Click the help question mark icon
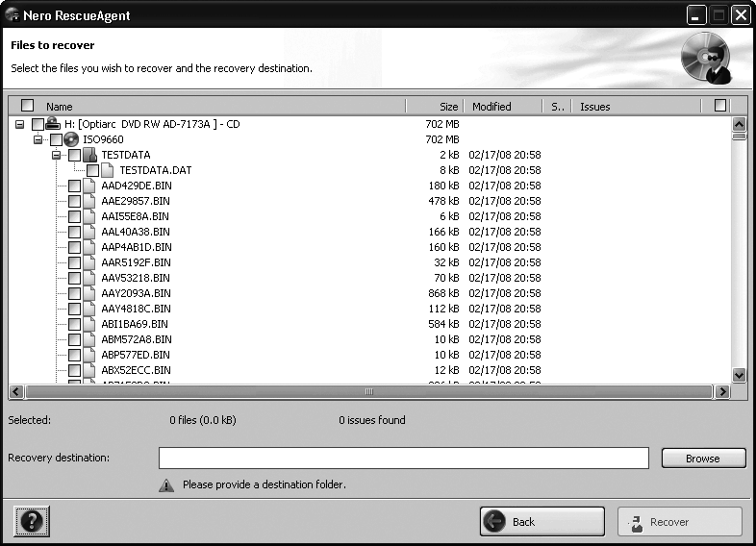The height and width of the screenshot is (546, 756). pyautogui.click(x=30, y=522)
